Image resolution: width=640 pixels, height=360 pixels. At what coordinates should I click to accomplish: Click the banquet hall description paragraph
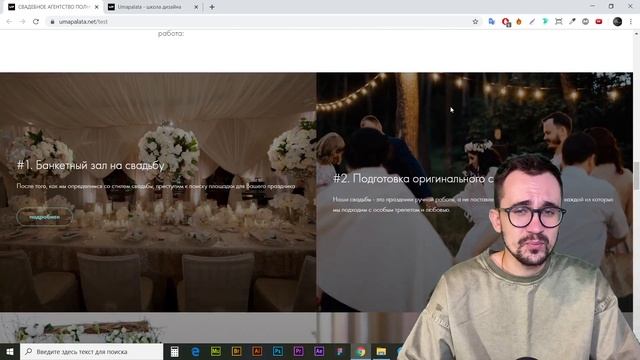click(x=156, y=186)
